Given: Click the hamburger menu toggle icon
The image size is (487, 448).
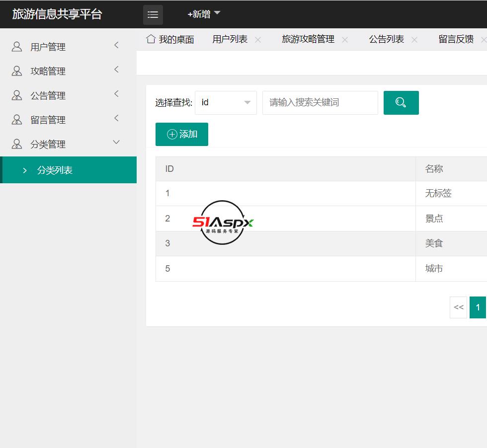Looking at the screenshot, I should [153, 15].
